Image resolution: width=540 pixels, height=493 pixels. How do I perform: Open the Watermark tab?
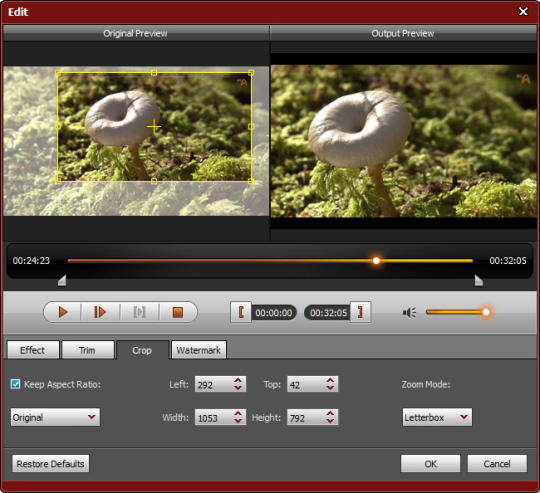(x=199, y=350)
